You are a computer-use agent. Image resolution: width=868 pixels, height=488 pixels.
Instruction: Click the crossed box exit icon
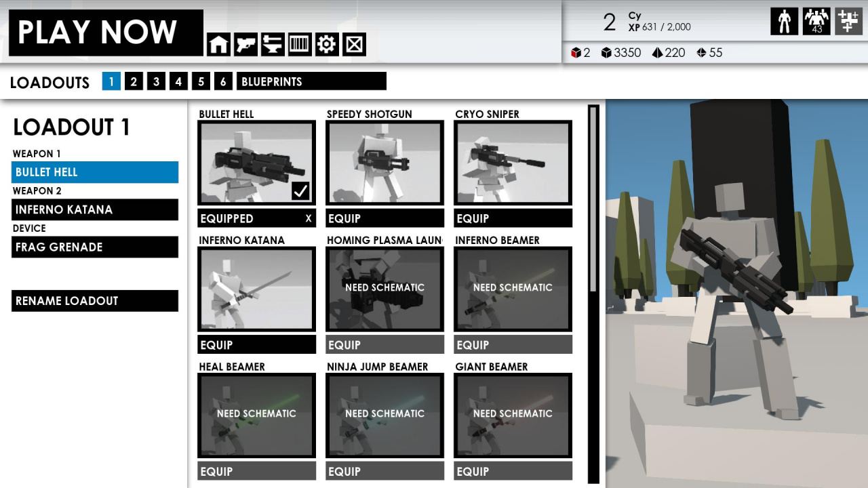[x=354, y=45]
